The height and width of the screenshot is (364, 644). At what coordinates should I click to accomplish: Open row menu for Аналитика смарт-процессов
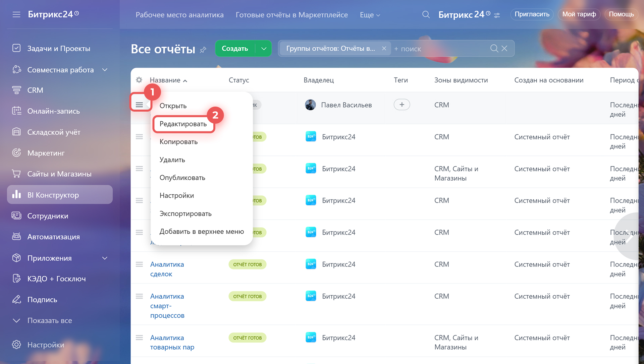click(139, 296)
